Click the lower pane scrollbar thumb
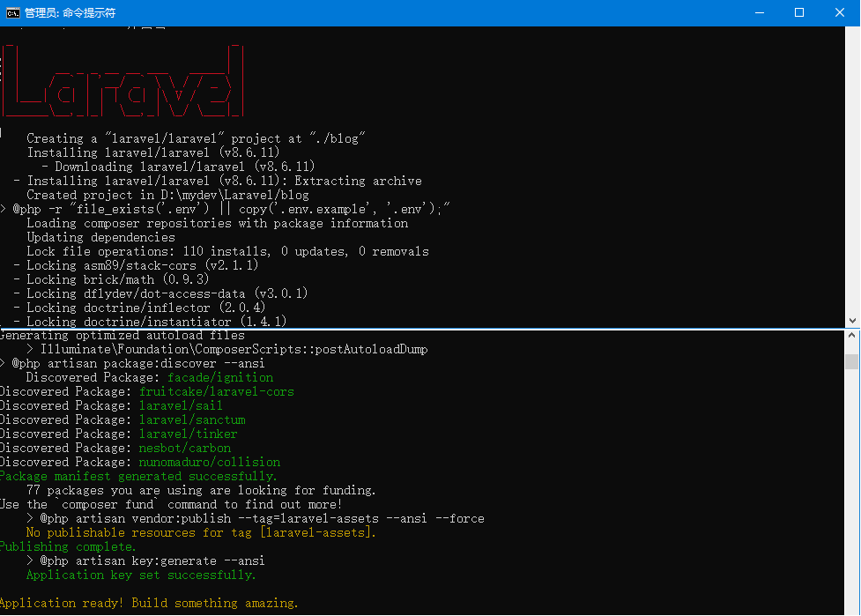Image resolution: width=861 pixels, height=616 pixels. coord(851,361)
